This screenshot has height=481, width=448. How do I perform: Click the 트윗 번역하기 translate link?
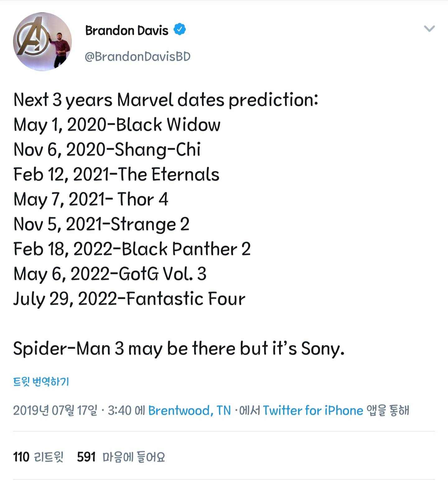click(41, 382)
